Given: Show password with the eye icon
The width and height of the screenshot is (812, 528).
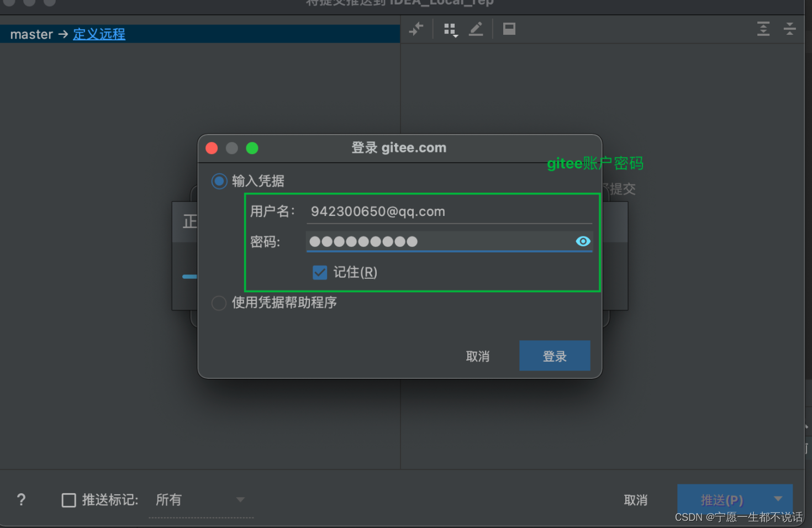Looking at the screenshot, I should (583, 241).
